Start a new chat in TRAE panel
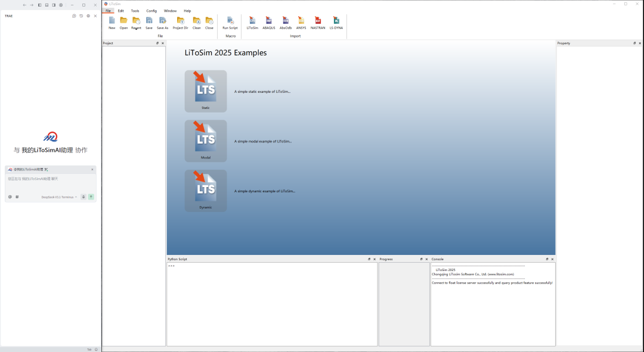644x352 pixels. [75, 16]
